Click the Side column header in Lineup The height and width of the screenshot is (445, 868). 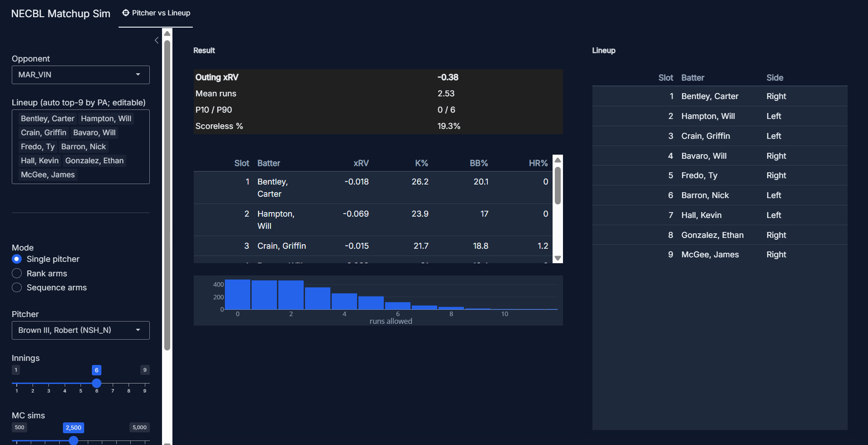pos(775,78)
